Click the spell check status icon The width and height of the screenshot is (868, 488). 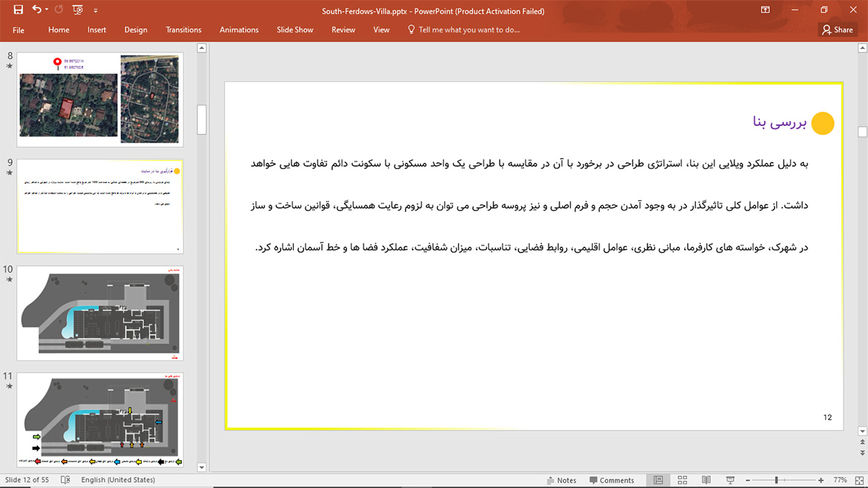[65, 480]
